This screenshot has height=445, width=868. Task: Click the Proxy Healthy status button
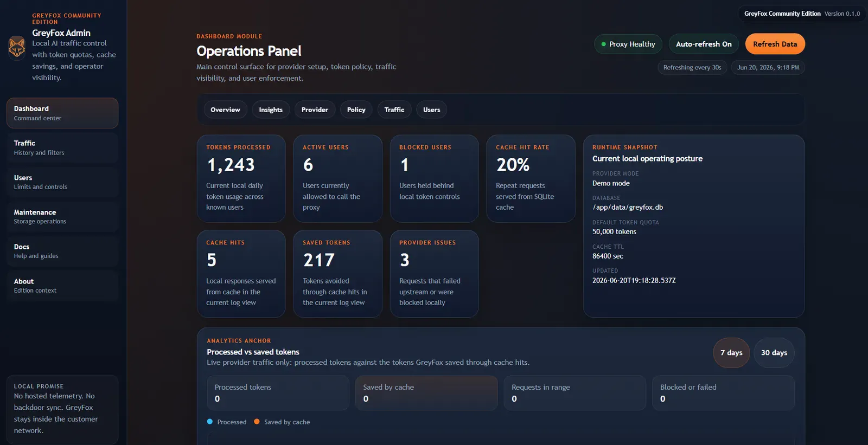click(628, 44)
